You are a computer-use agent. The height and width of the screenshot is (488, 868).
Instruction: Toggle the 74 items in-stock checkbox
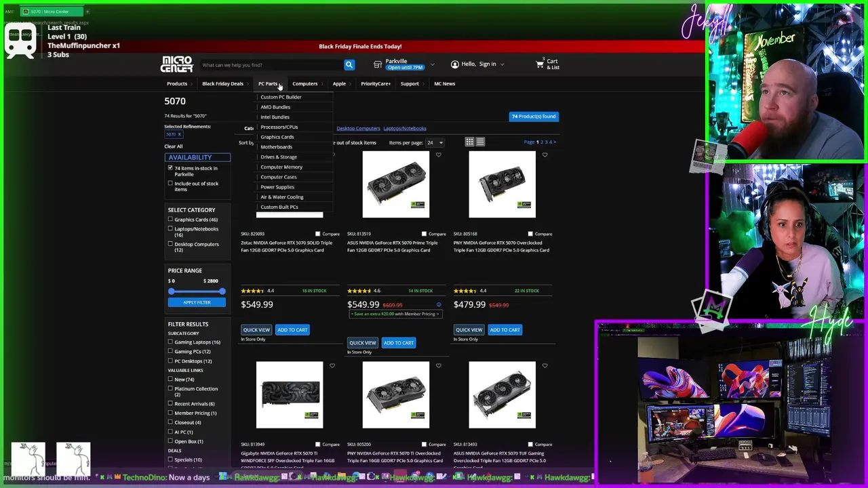coord(170,168)
